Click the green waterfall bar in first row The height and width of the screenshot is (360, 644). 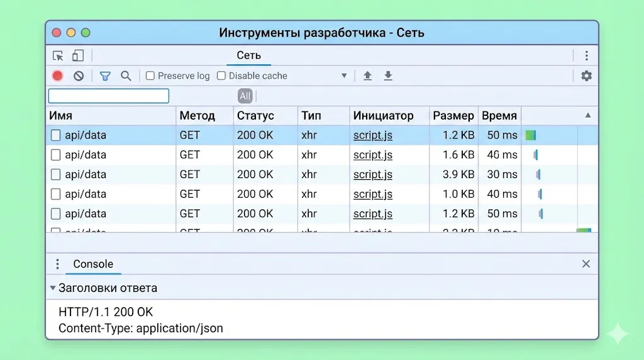[x=531, y=135]
